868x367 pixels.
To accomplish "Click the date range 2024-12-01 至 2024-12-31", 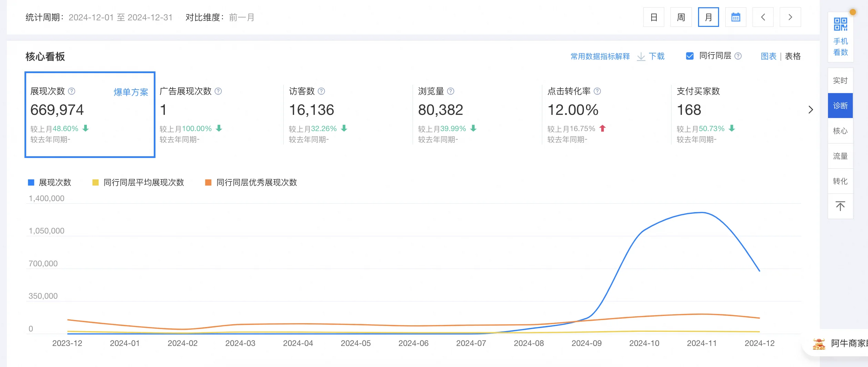I will coord(121,18).
